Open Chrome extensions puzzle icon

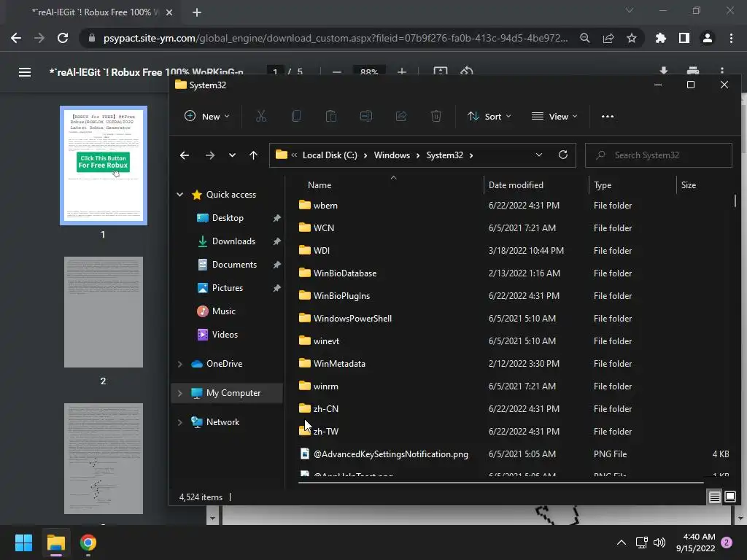[x=660, y=38]
